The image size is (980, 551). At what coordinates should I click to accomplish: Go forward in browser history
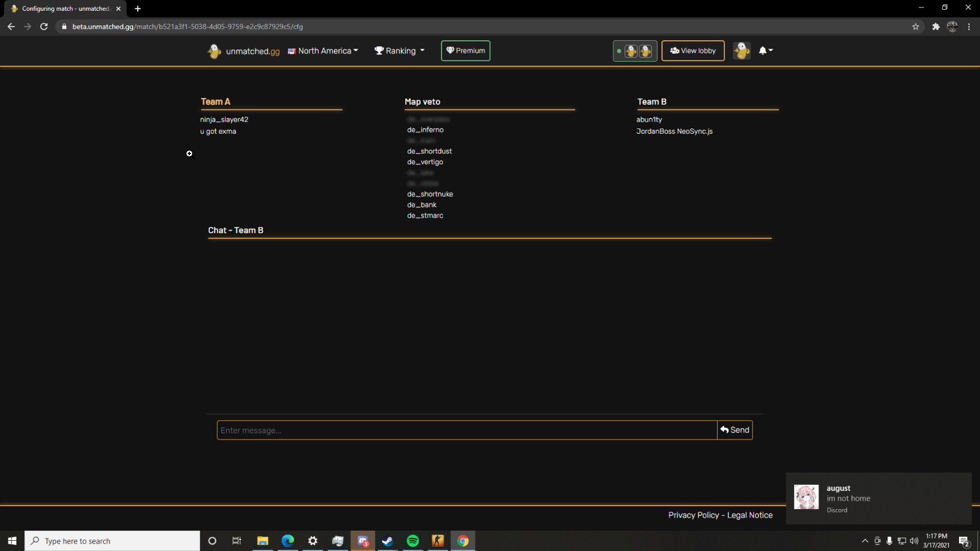pos(27,27)
